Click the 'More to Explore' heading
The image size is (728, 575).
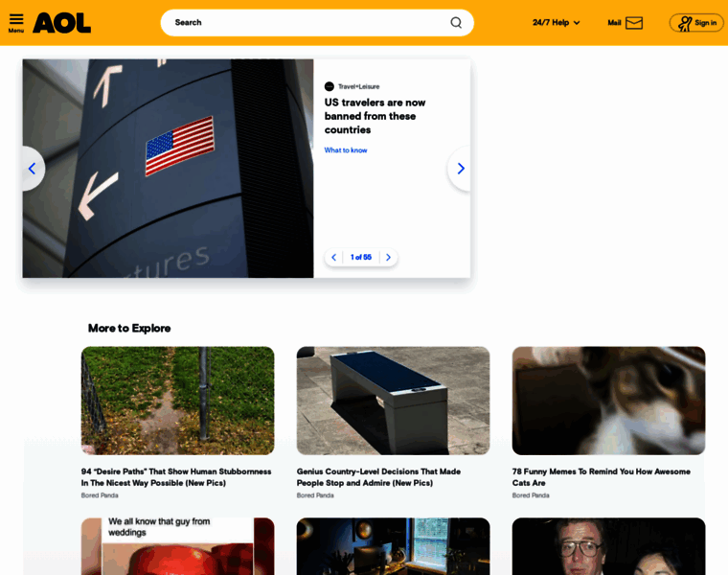[129, 329]
